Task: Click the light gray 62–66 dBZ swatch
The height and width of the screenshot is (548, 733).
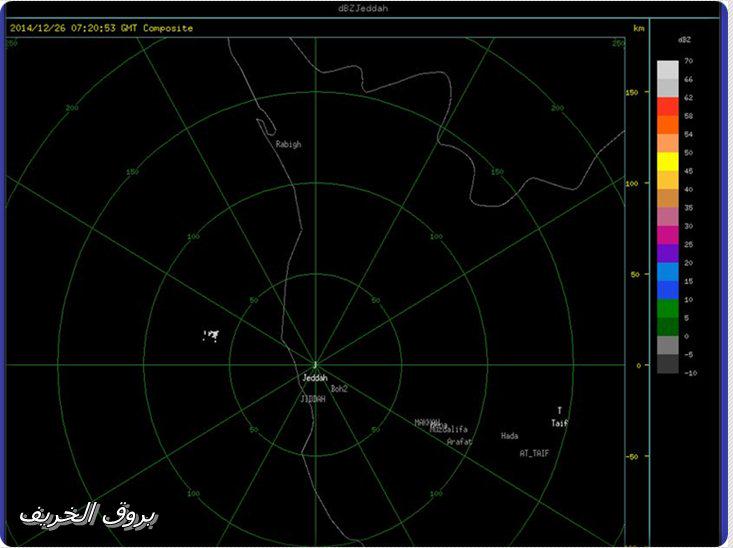Action: 668,88
